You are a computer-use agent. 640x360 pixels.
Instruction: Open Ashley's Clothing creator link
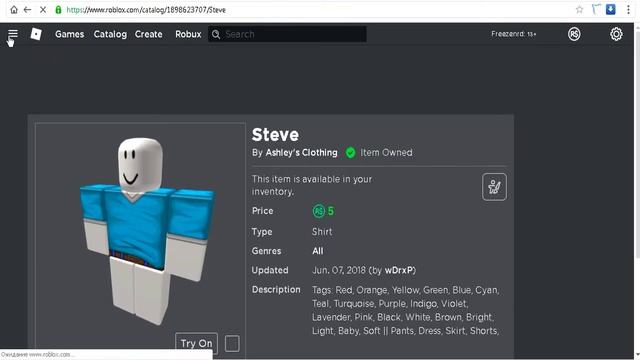click(302, 153)
